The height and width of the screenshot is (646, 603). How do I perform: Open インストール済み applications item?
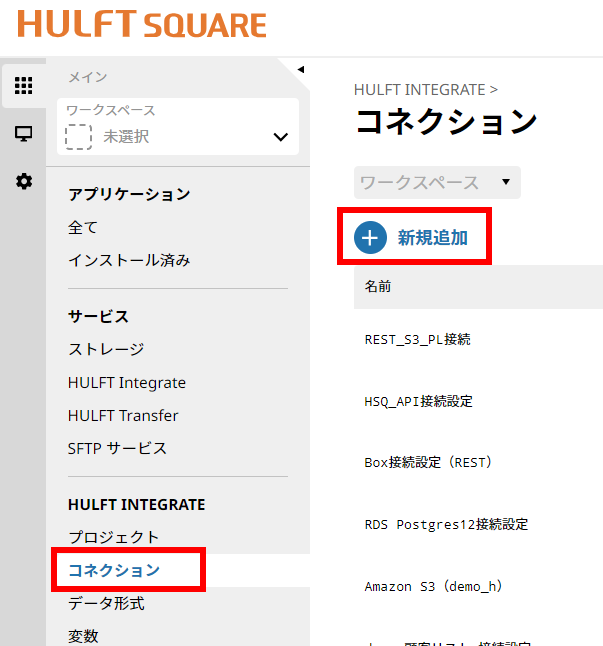[x=129, y=260]
